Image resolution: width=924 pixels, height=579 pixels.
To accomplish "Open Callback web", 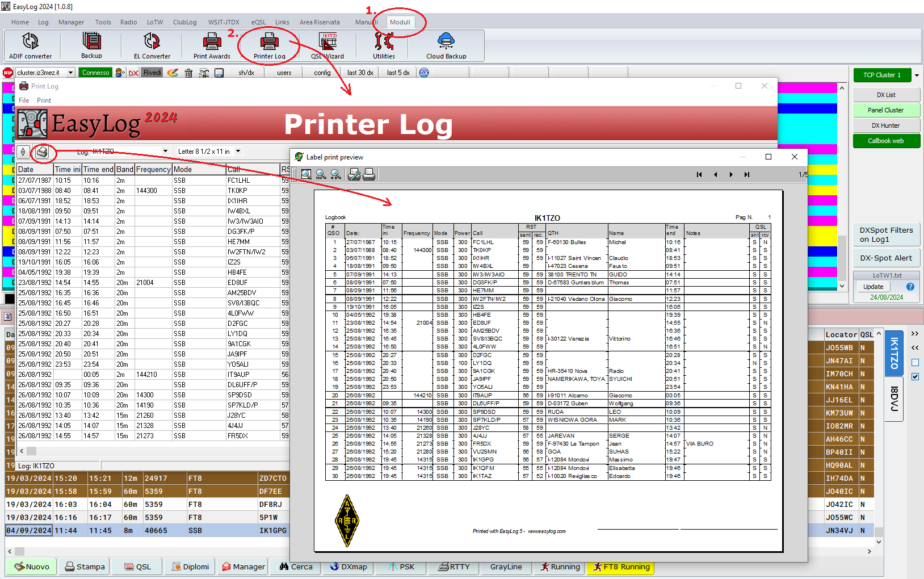I will (886, 141).
